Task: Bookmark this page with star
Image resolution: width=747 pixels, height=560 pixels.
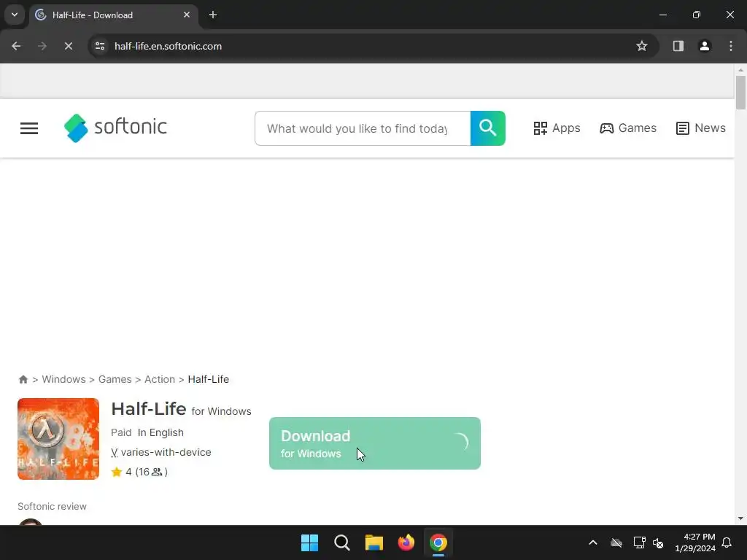Action: [x=642, y=46]
